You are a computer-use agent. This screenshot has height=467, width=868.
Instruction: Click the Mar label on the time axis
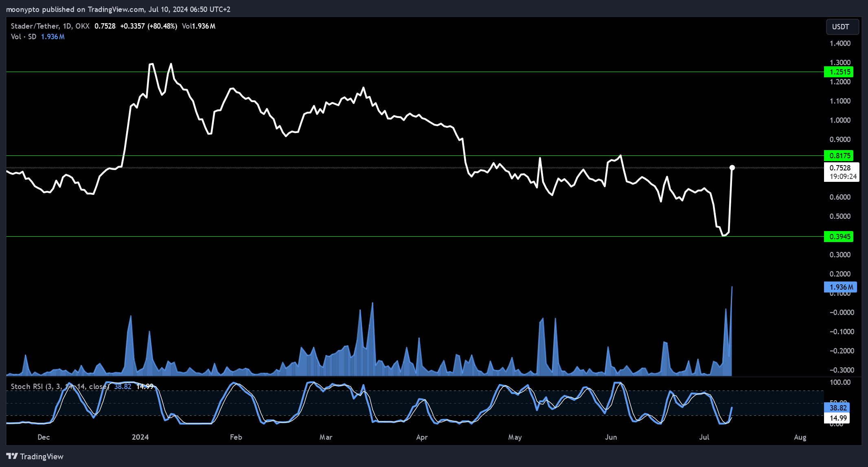[x=326, y=437]
